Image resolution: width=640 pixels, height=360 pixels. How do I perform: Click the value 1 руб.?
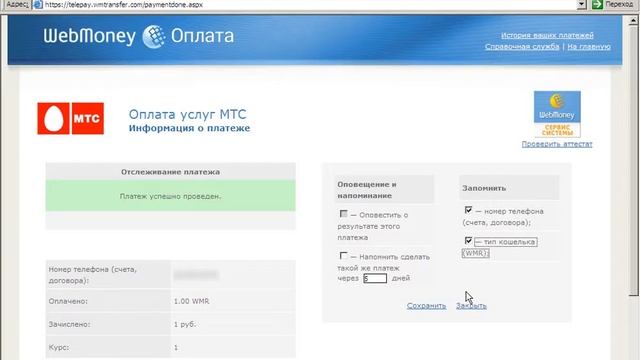pyautogui.click(x=184, y=324)
